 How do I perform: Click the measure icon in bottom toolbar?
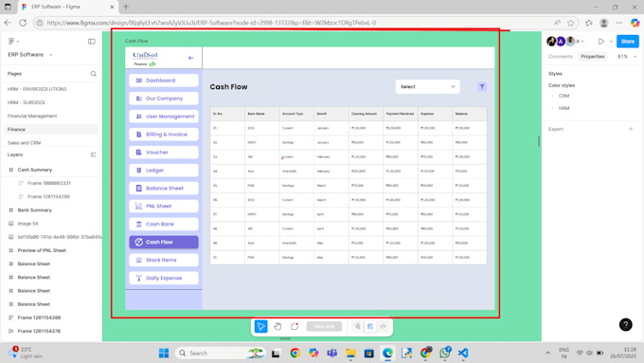click(370, 326)
